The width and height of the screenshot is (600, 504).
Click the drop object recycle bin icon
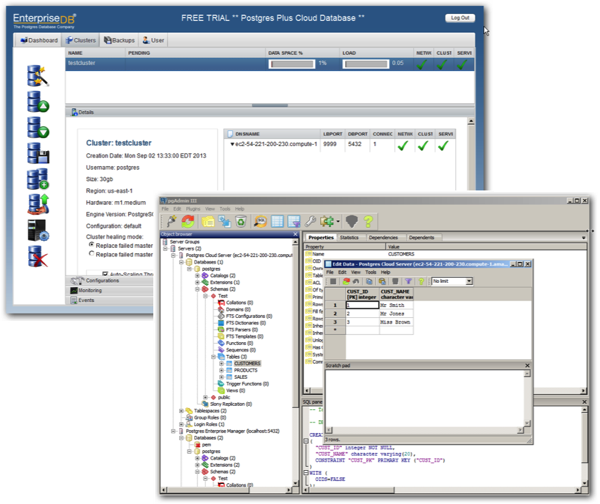tap(241, 221)
